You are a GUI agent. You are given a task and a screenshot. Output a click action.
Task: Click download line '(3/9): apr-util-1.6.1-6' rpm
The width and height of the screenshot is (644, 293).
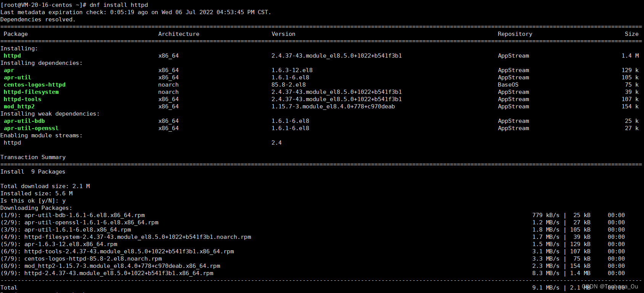[x=66, y=230]
